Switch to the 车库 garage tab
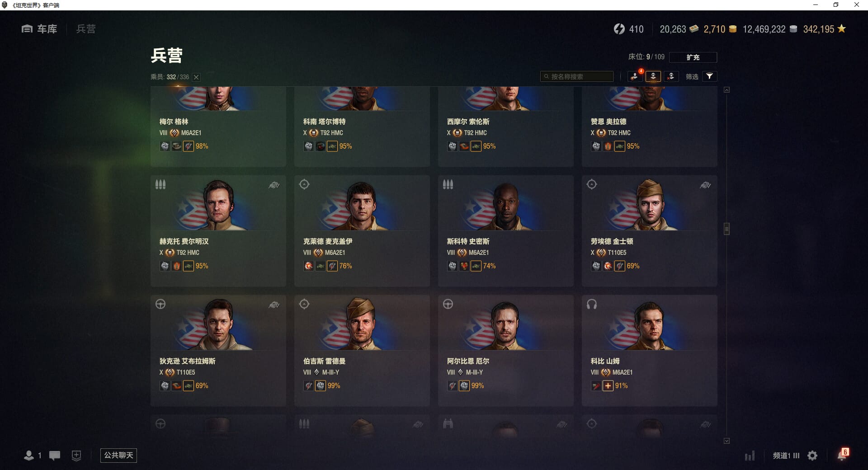This screenshot has height=470, width=868. pos(40,29)
